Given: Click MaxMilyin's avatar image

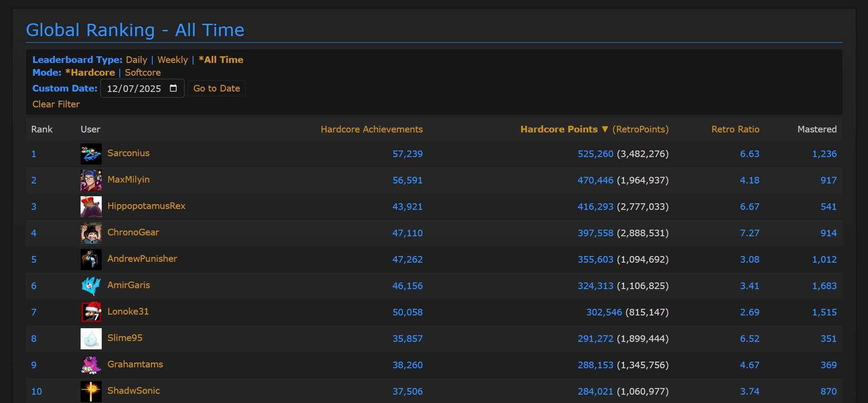Looking at the screenshot, I should point(91,180).
